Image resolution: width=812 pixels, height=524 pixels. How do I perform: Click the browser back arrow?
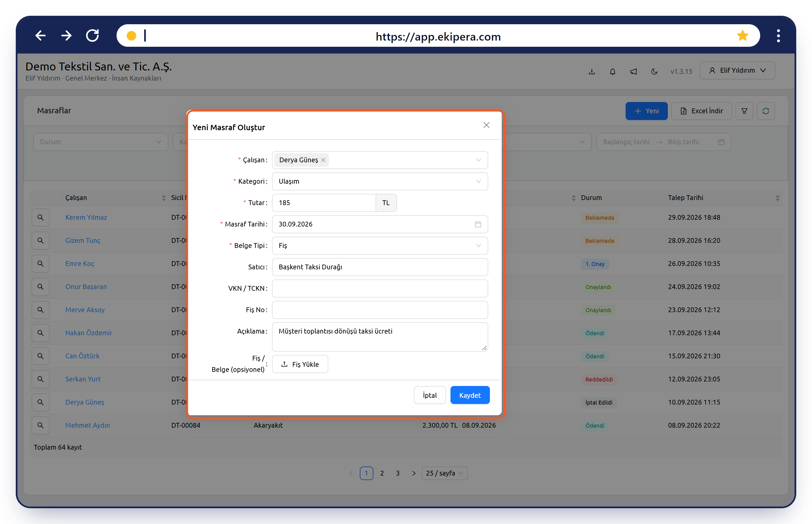pos(41,36)
